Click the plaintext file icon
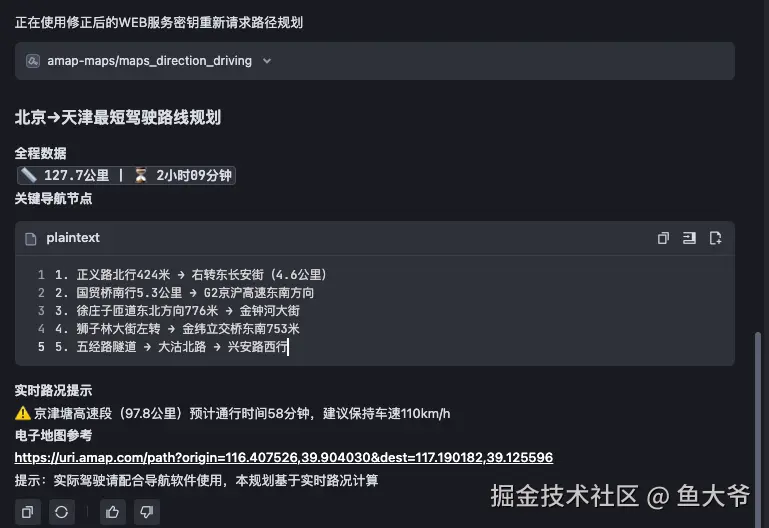Screen dimensions: 769x528 coord(30,238)
